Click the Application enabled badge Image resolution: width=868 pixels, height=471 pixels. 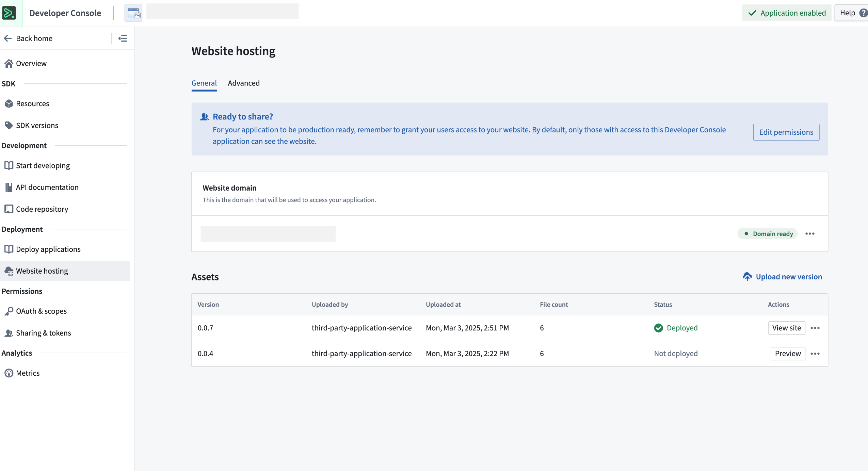787,13
